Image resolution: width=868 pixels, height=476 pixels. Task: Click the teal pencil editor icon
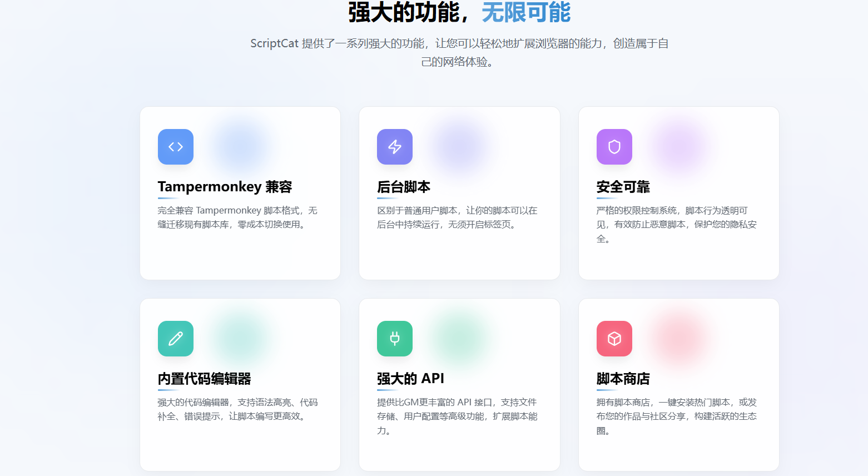point(176,339)
